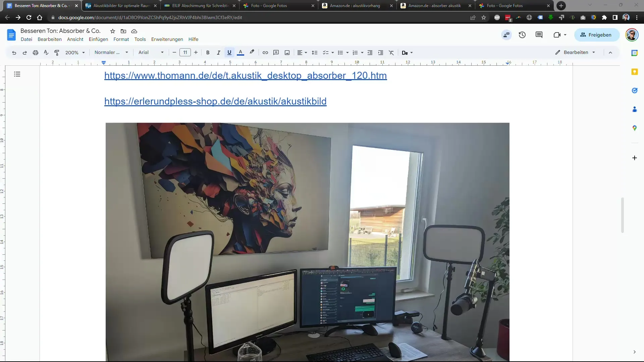Image resolution: width=644 pixels, height=362 pixels.
Task: Click the Print icon in toolbar
Action: pyautogui.click(x=35, y=52)
